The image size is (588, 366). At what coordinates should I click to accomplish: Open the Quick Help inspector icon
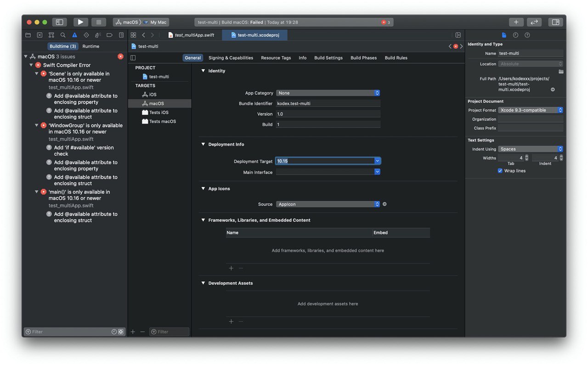(x=527, y=35)
